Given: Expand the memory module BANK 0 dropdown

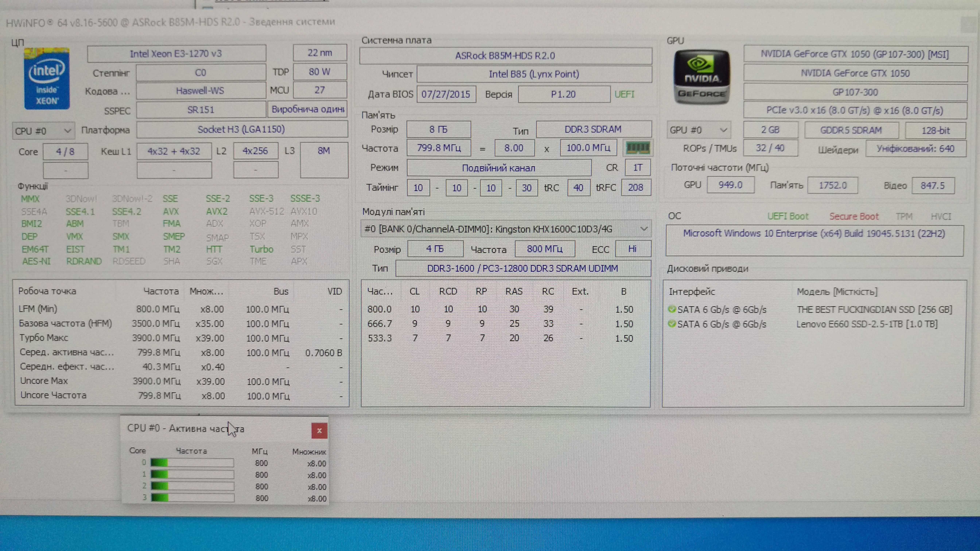Looking at the screenshot, I should 506,229.
